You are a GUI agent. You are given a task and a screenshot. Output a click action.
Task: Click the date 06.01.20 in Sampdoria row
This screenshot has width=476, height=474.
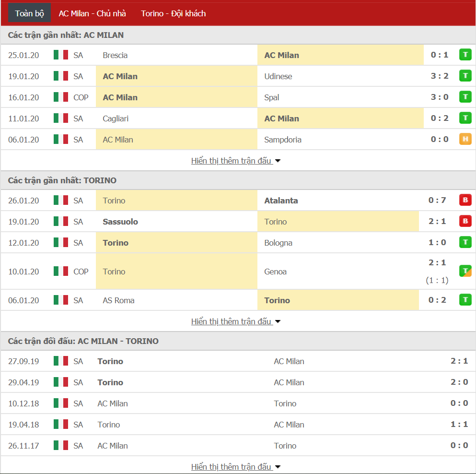(23, 140)
